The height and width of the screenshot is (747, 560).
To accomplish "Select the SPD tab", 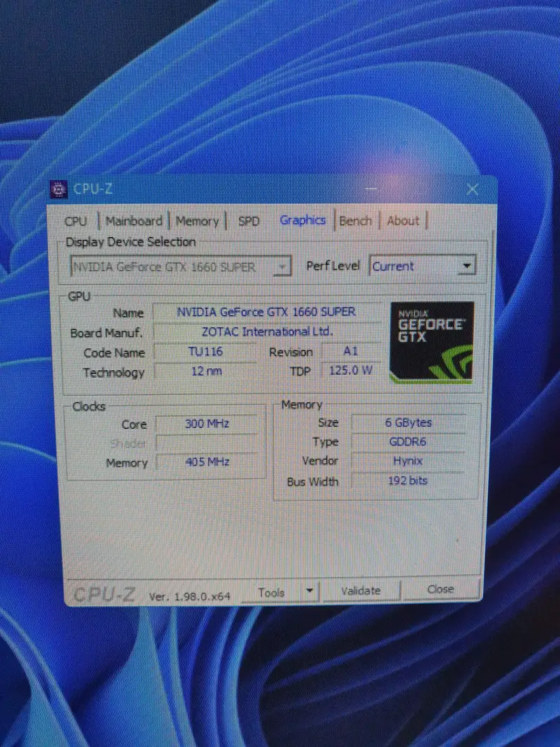I will click(248, 221).
